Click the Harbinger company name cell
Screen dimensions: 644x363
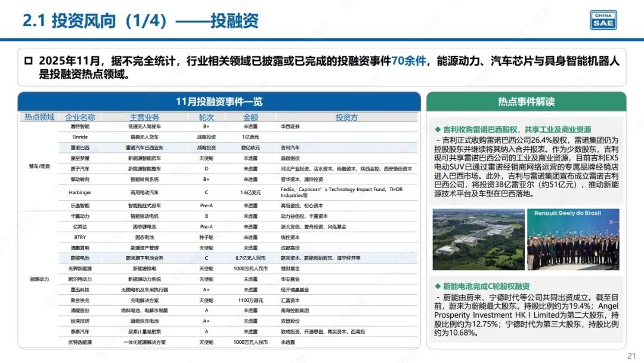coord(80,192)
